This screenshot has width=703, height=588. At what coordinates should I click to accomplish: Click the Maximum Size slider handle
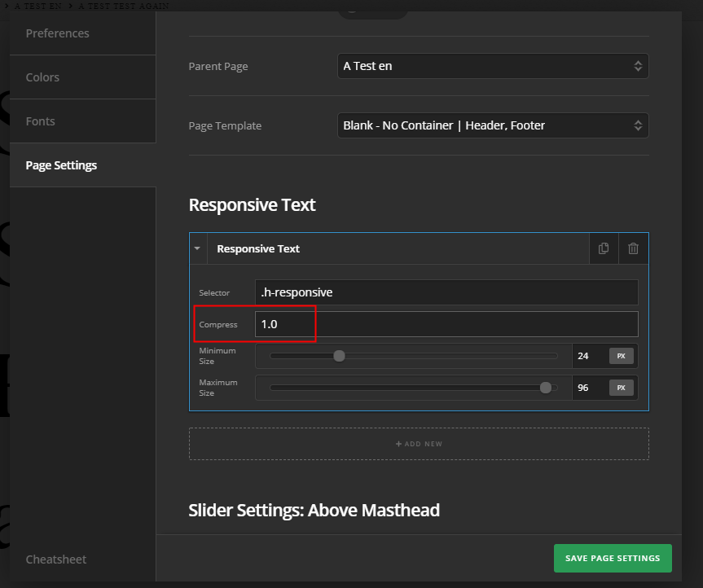click(x=546, y=388)
